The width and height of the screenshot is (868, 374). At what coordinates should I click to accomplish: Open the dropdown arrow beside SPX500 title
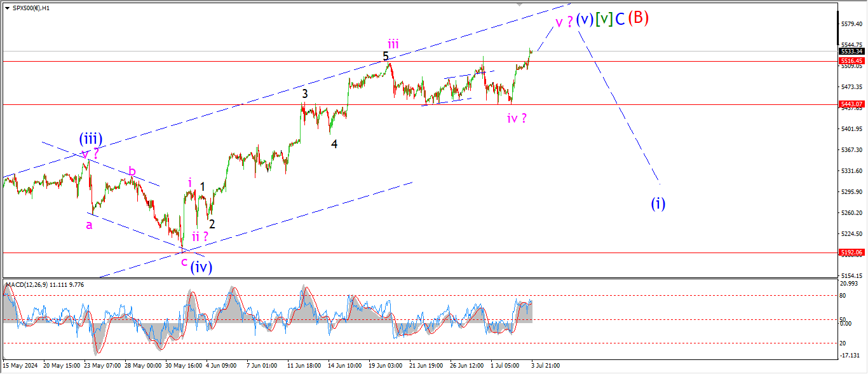click(7, 8)
